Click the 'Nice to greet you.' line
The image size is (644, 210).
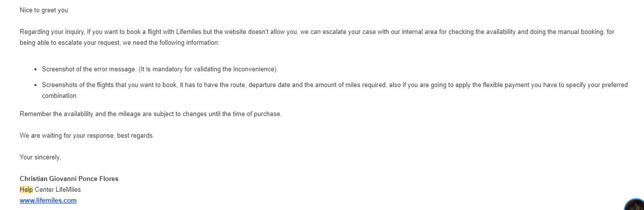[x=45, y=10]
